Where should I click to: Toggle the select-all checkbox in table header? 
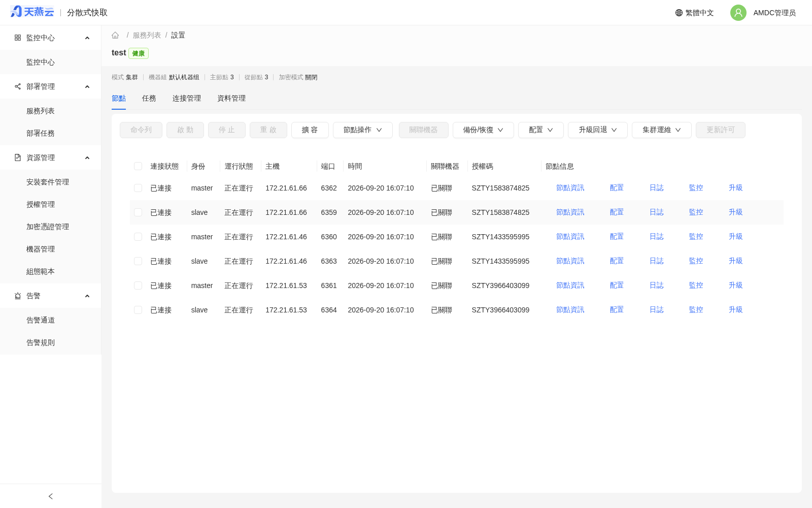click(138, 166)
